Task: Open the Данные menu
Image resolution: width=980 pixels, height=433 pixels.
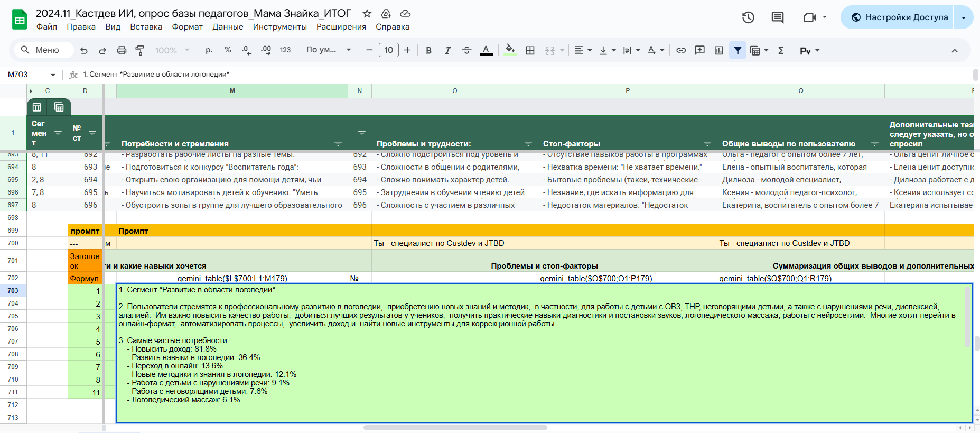Action: (228, 27)
